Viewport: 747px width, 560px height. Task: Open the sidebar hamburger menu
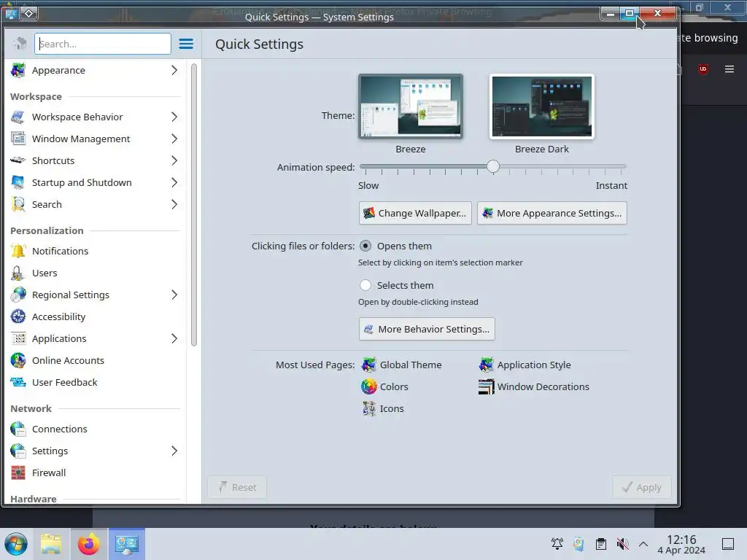coord(186,44)
